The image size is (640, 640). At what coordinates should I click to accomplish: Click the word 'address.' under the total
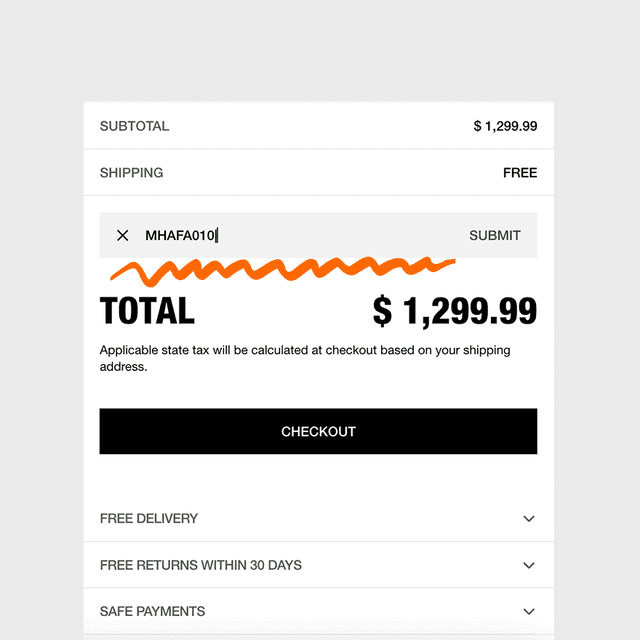point(123,367)
